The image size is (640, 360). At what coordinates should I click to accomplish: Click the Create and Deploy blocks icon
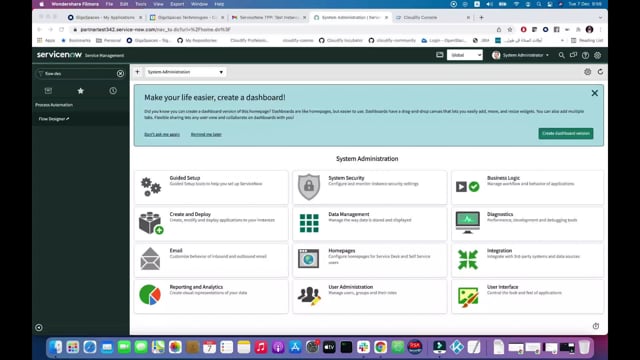[x=151, y=223]
